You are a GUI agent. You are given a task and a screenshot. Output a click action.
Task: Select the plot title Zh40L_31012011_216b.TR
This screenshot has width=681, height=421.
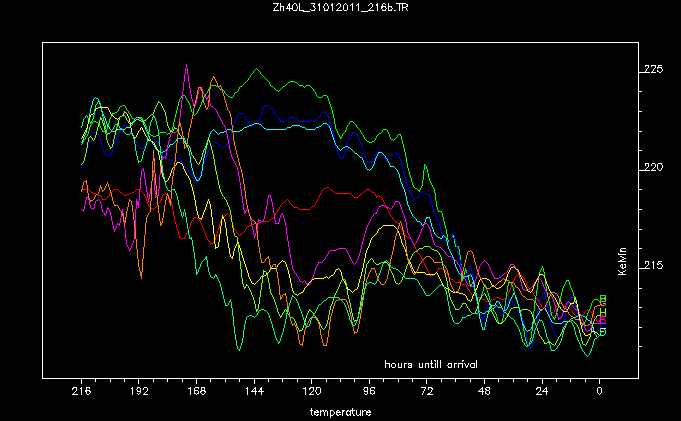(340, 7)
